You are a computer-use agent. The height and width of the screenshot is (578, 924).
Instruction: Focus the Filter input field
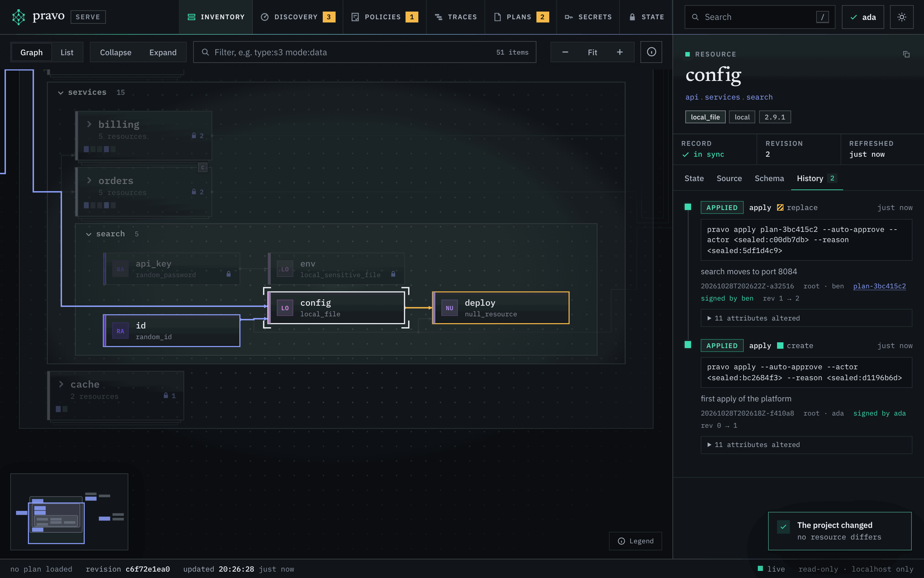(x=365, y=52)
